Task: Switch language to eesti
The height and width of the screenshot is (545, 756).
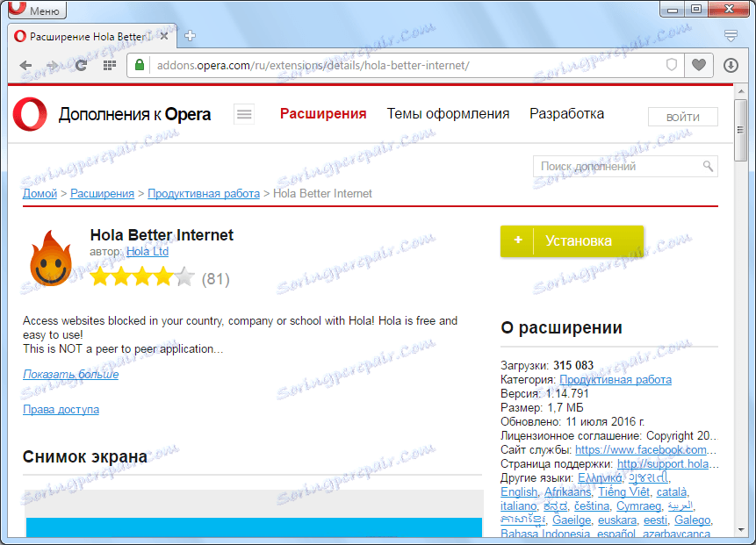Action: [655, 520]
